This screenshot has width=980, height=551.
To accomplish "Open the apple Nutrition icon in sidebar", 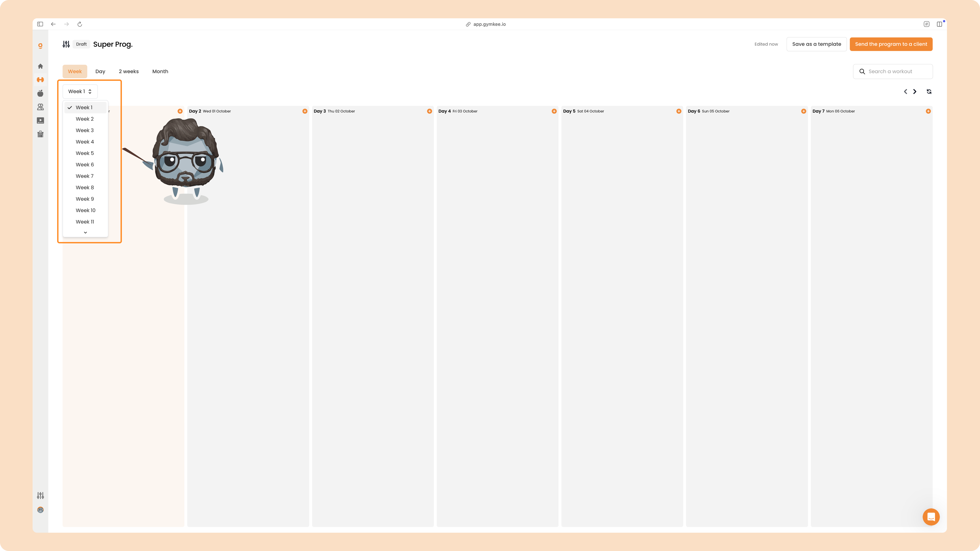I will tap(40, 93).
